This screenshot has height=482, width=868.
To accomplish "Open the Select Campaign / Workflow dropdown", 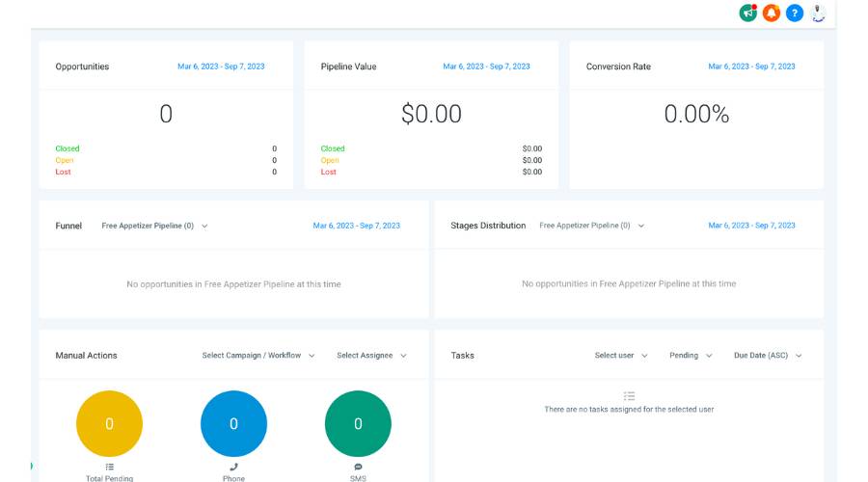I will point(258,356).
